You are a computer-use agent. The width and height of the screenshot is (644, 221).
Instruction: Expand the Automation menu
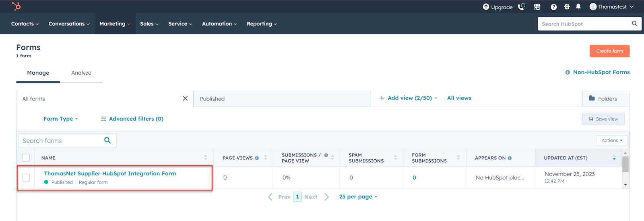click(219, 24)
